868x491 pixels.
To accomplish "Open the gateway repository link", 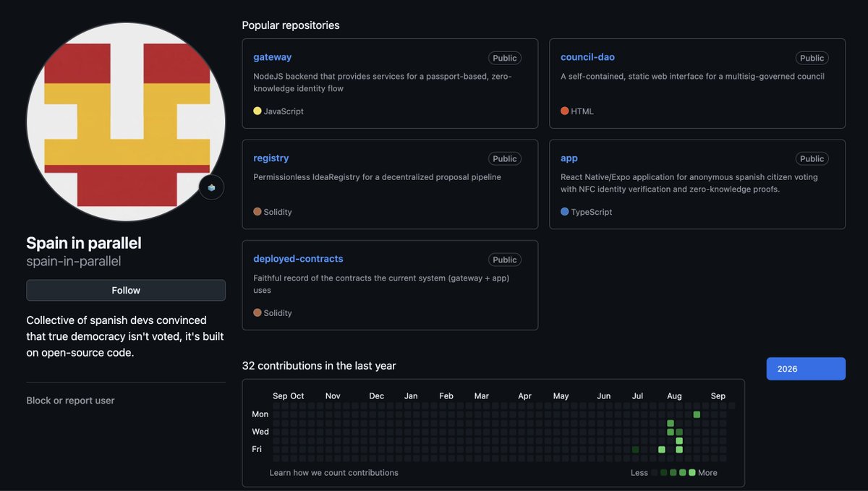I will 272,57.
